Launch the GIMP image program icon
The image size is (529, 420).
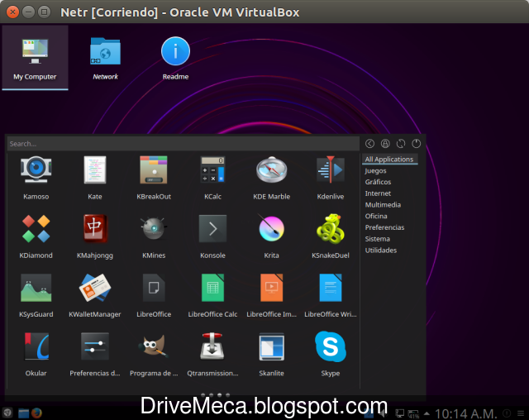click(x=154, y=354)
